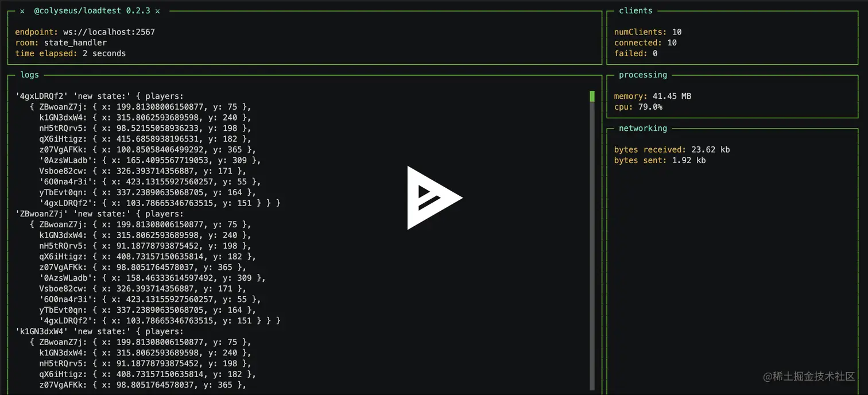
Task: Click the play overlay icon
Action: (x=435, y=197)
